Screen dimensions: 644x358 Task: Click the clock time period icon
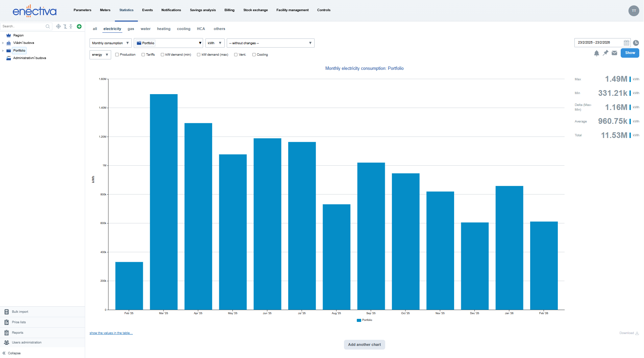point(636,43)
